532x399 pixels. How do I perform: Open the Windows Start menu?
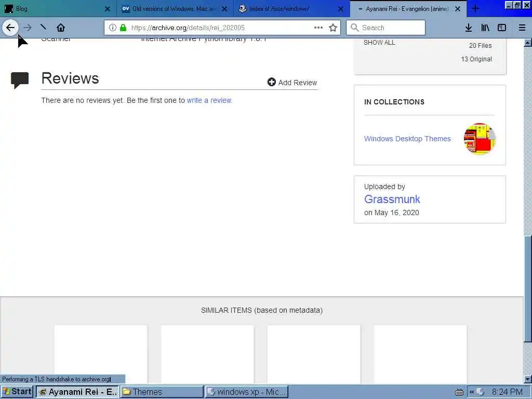17,392
